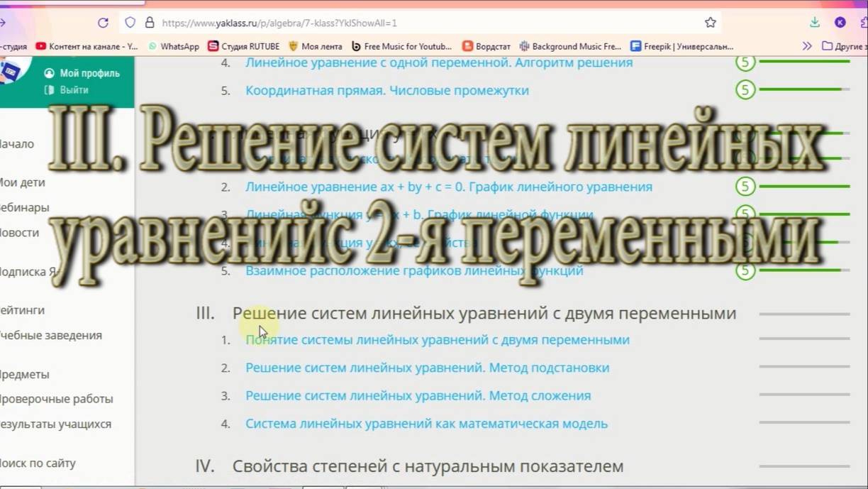Open the Вордстат bookmark
Viewport: 868px width, 489px height.
(486, 46)
